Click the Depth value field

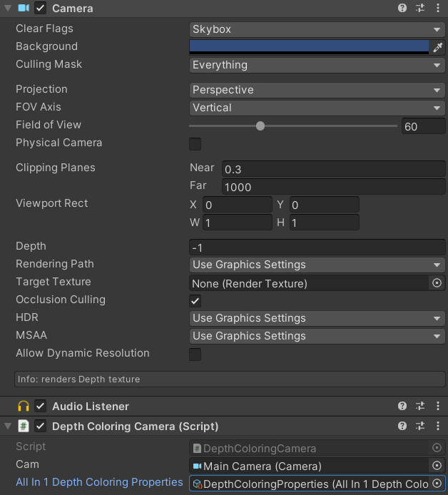pyautogui.click(x=317, y=247)
